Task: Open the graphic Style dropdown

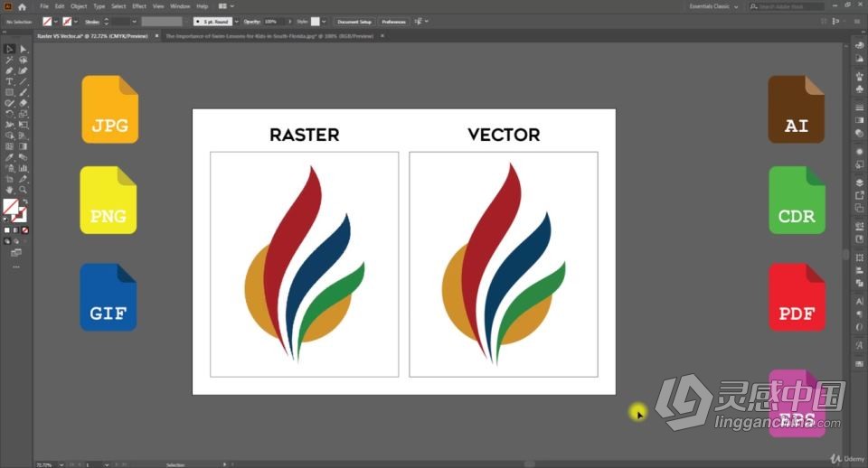Action: coord(324,22)
